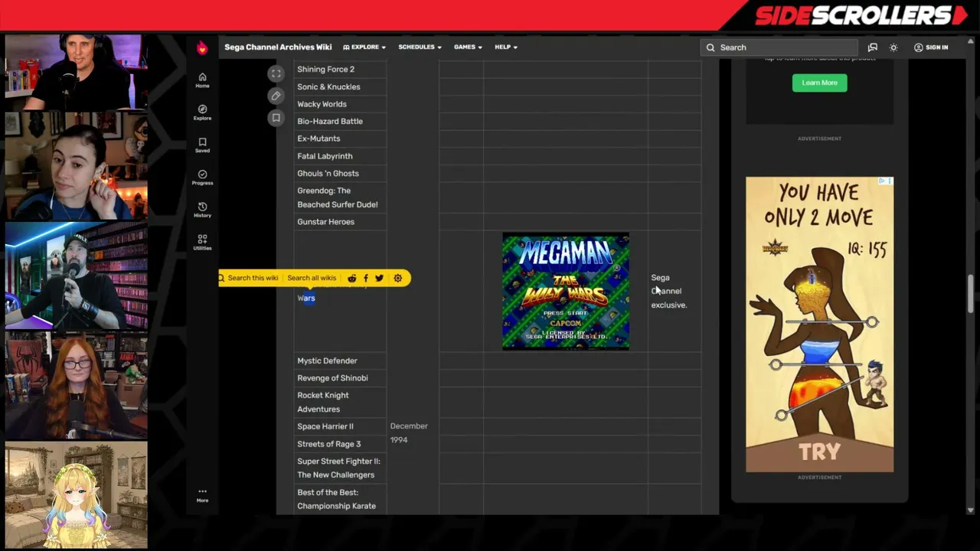Click the December 1994 date cell
The height and width of the screenshot is (551, 980).
tap(409, 433)
